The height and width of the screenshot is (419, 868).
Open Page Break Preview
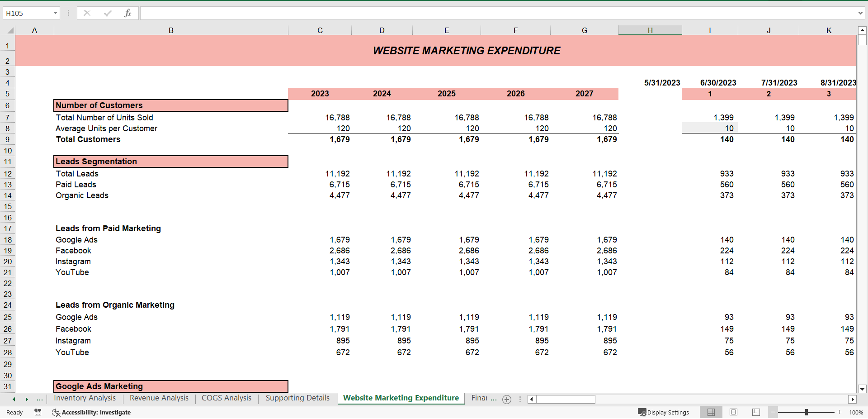pyautogui.click(x=755, y=412)
